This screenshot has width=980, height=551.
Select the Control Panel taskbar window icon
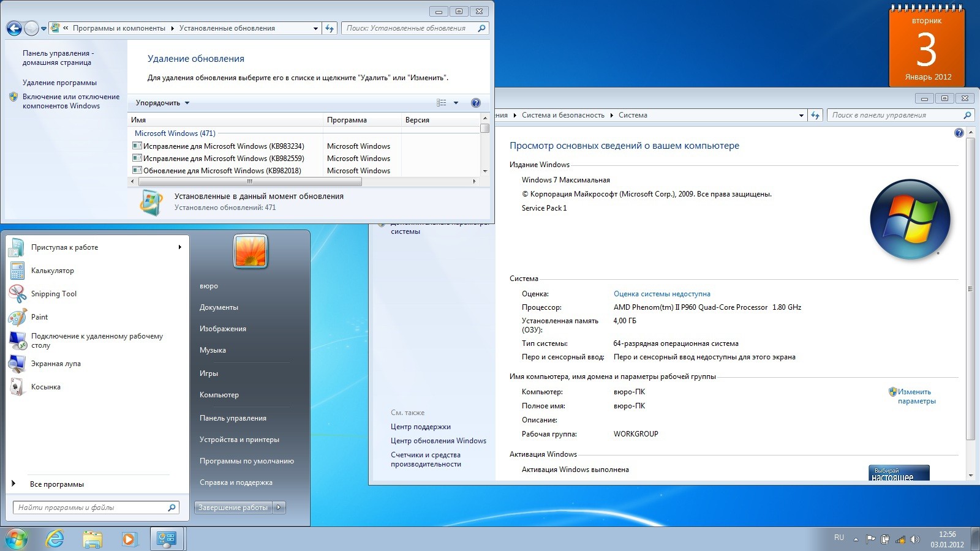coord(167,539)
